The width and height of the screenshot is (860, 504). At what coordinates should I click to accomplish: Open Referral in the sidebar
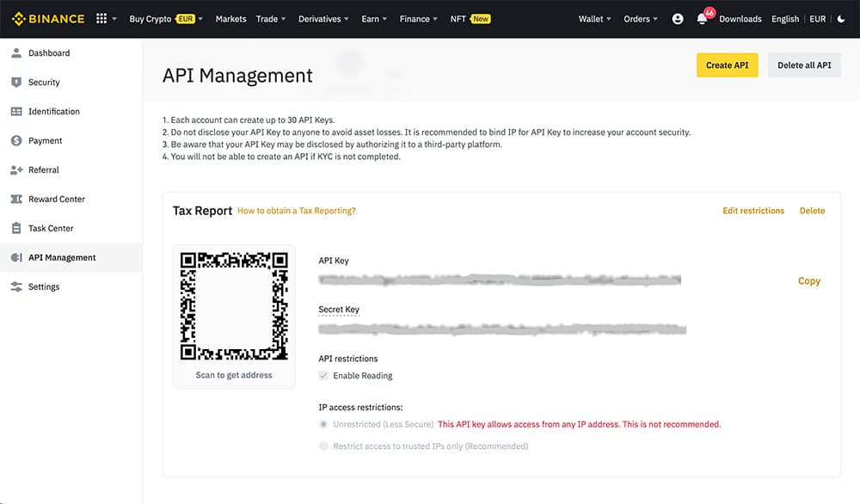[x=43, y=170]
